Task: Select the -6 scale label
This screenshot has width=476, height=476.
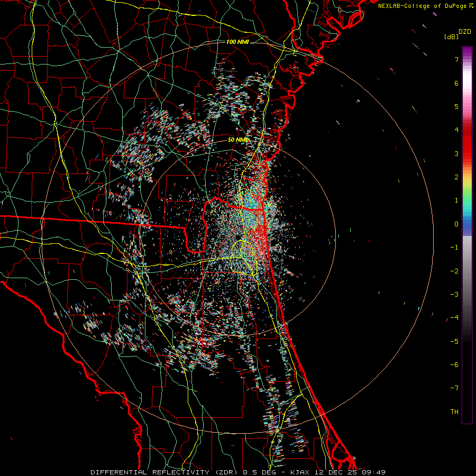Action: [x=454, y=365]
